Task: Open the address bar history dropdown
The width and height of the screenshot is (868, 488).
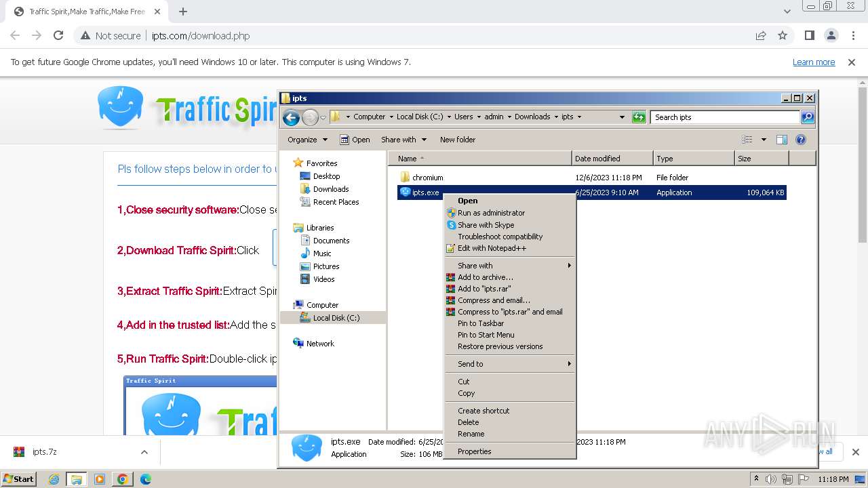Action: (622, 117)
